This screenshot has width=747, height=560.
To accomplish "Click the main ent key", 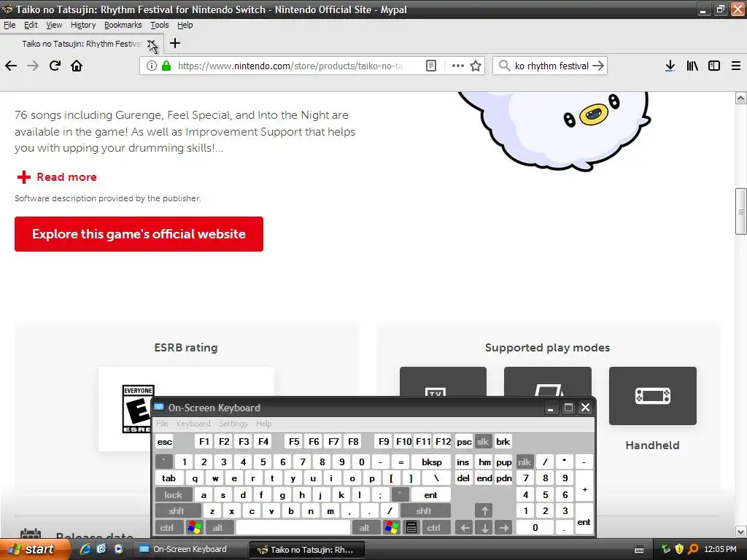I will 430,495.
